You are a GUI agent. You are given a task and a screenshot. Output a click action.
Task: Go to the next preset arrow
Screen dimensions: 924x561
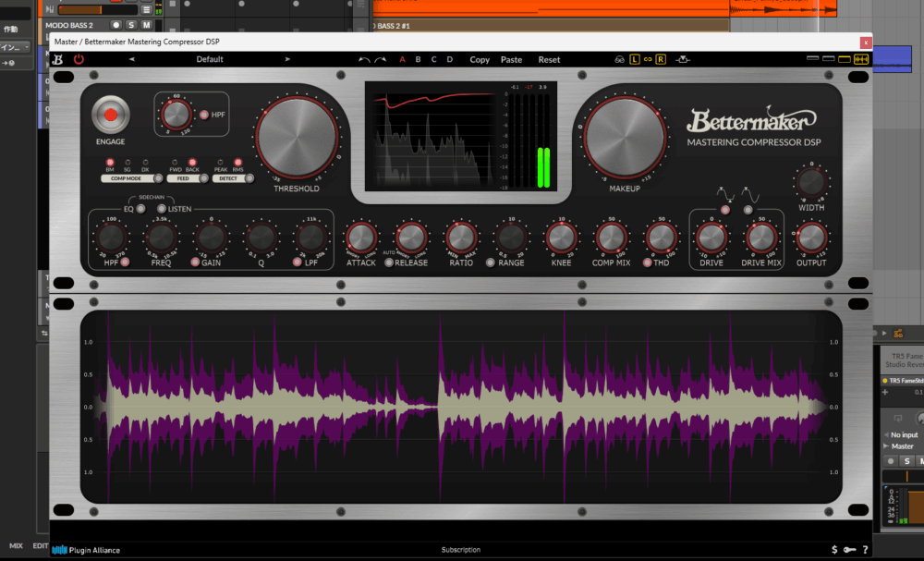287,59
